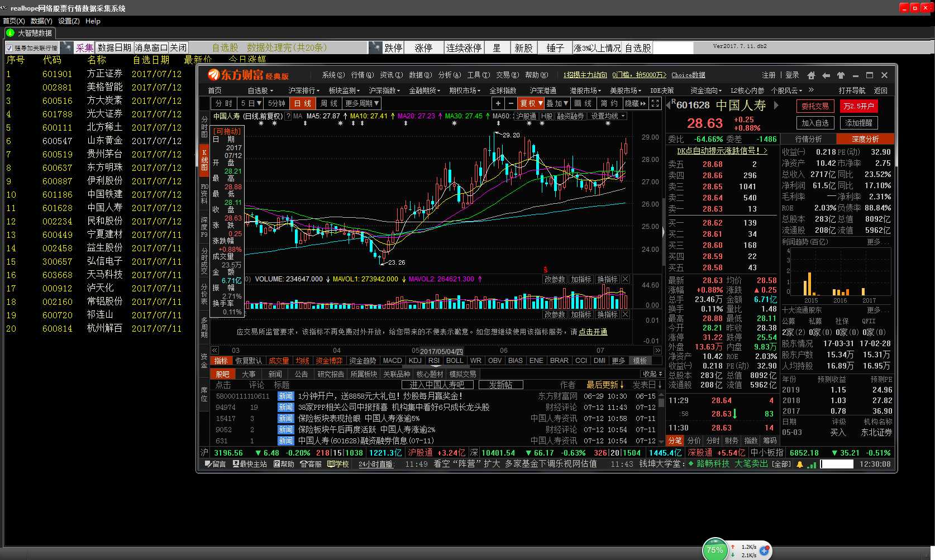Click the white input box in Eastmoney status bar

[x=837, y=464]
